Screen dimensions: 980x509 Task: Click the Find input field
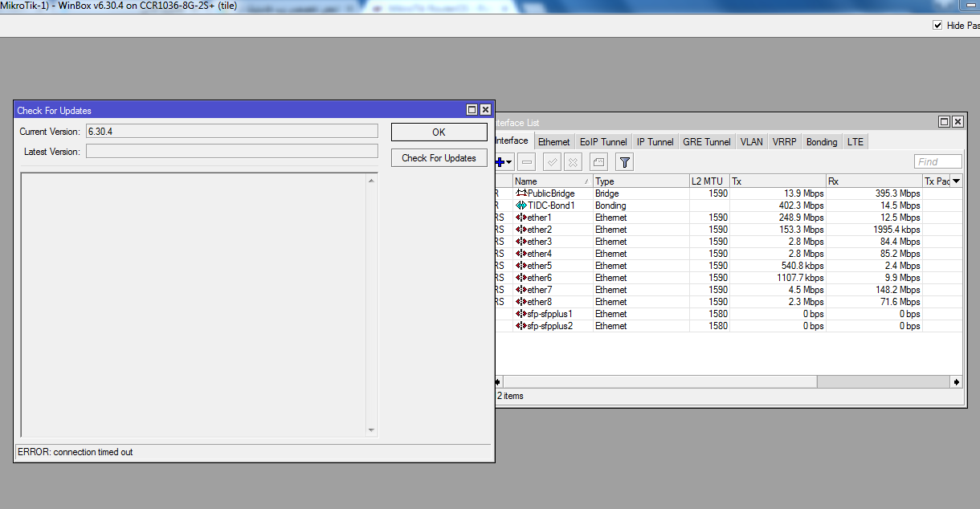click(x=937, y=162)
